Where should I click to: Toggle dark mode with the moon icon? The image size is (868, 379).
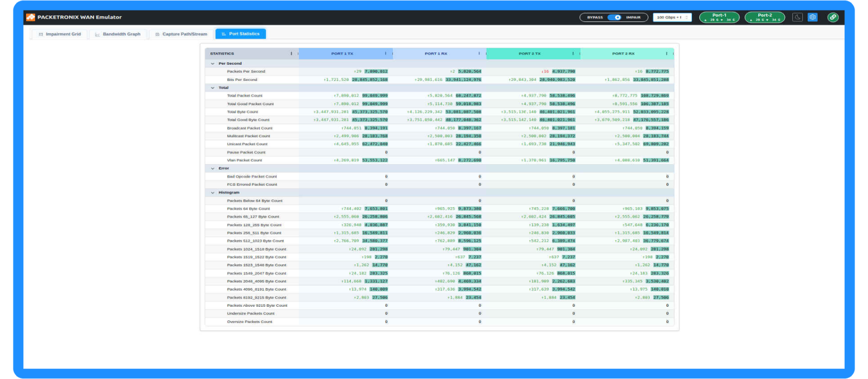coord(797,17)
